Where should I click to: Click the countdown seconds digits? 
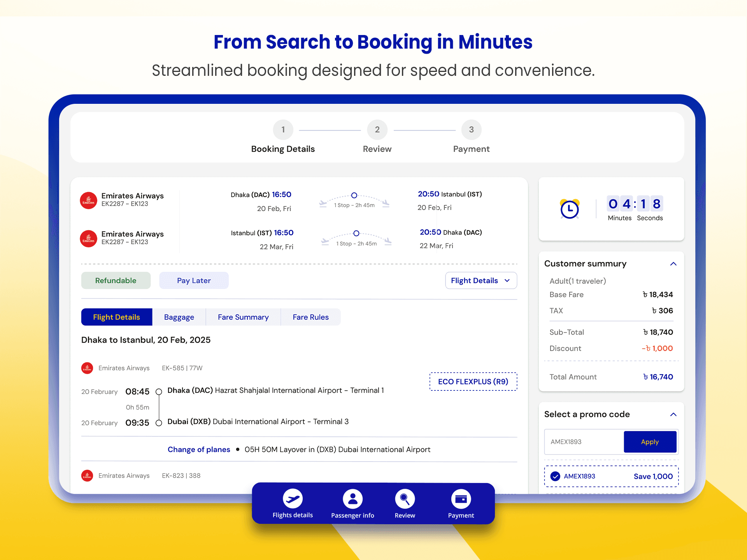650,204
